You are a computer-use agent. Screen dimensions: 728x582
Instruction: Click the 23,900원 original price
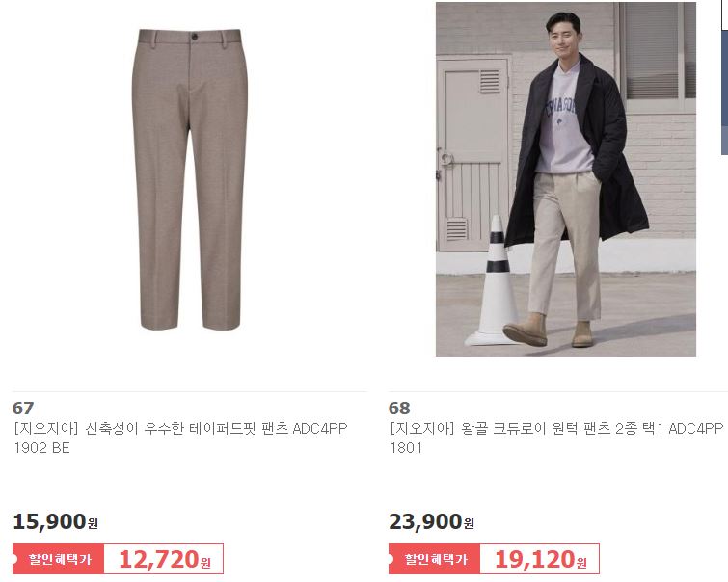click(431, 521)
